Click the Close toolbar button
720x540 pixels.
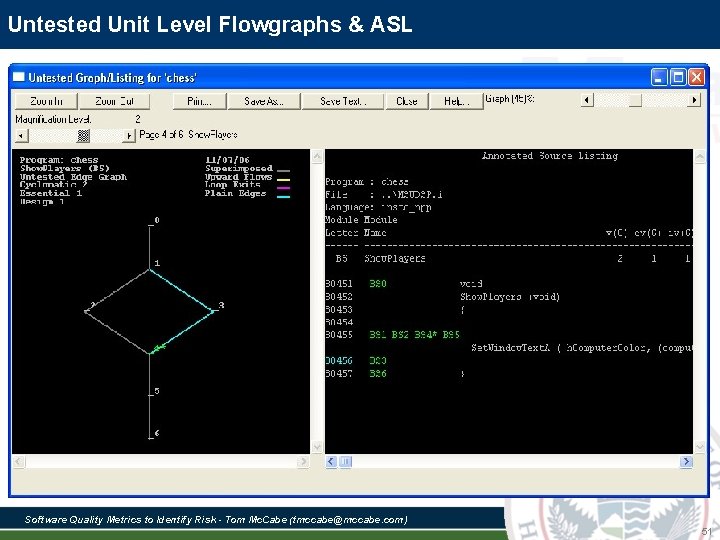pyautogui.click(x=407, y=101)
